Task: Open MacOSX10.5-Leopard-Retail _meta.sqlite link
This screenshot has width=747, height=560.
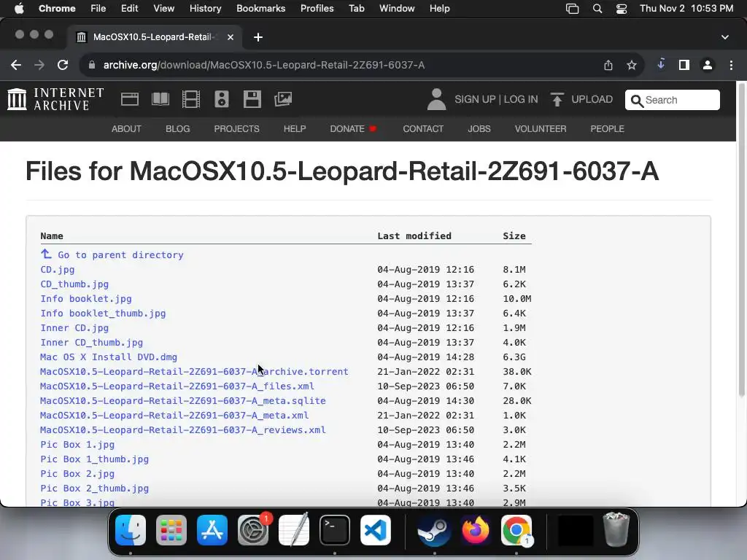Action: 183,401
